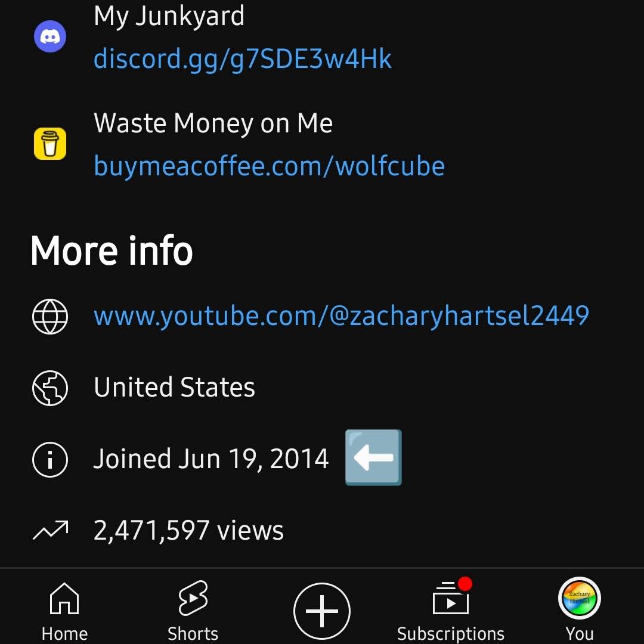Image resolution: width=644 pixels, height=644 pixels.
Task: Tap the blue left arrow emoji
Action: [x=373, y=457]
